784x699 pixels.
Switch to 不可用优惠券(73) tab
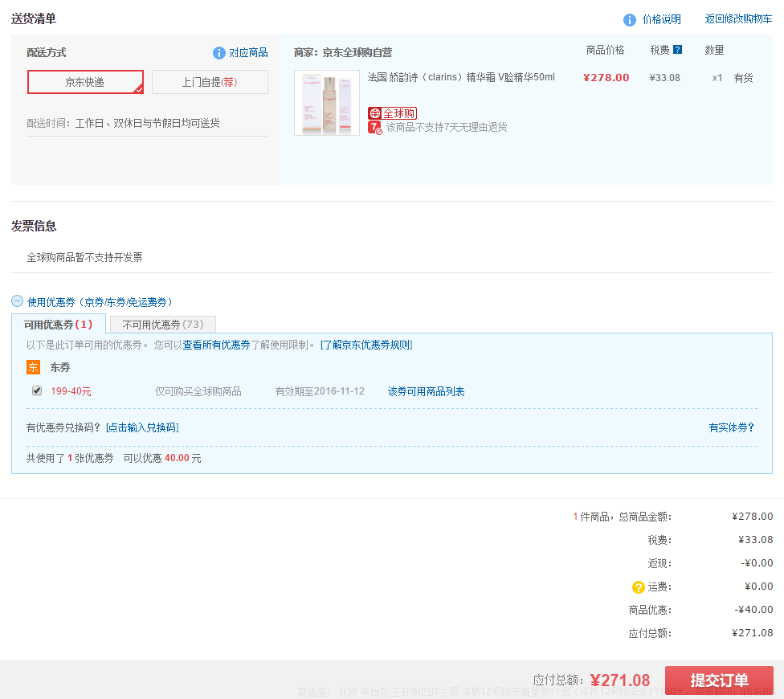163,325
